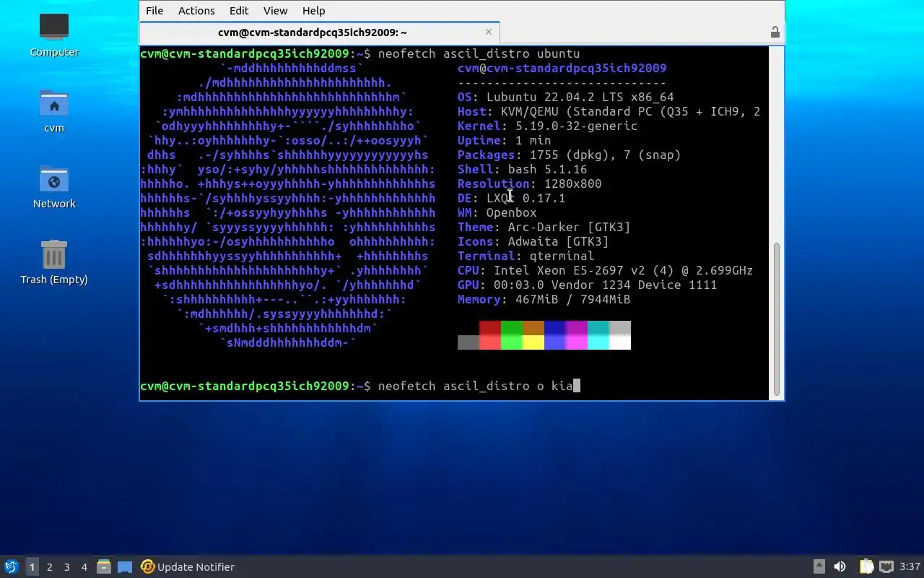Click the 'DE: LXQt 0.17.1' line
The height and width of the screenshot is (578, 924).
(511, 198)
